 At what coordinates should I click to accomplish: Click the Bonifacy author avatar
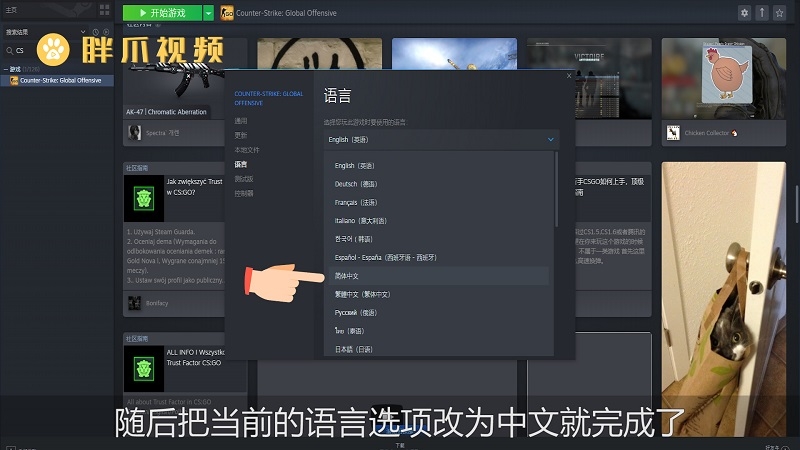tap(134, 303)
